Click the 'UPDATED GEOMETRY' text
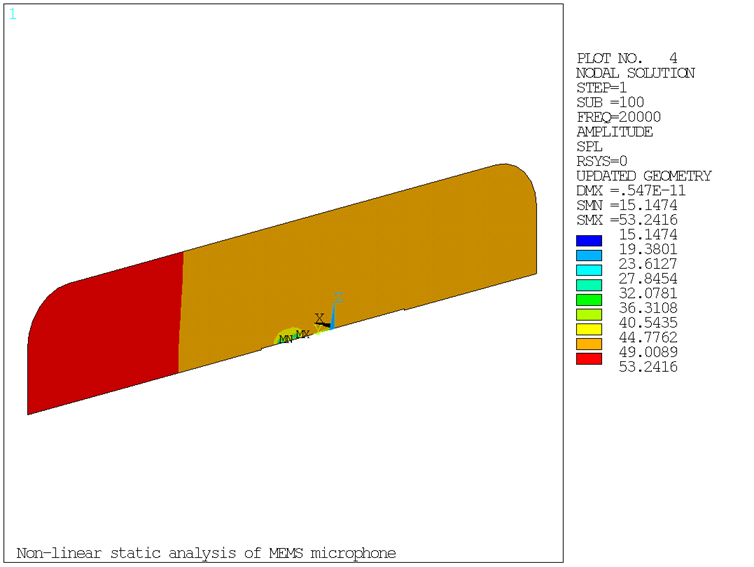The width and height of the screenshot is (754, 567). pos(644,176)
